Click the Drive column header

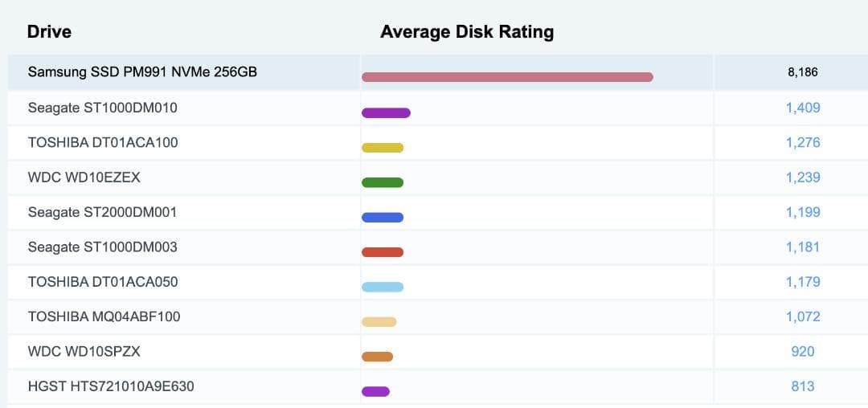[x=49, y=32]
